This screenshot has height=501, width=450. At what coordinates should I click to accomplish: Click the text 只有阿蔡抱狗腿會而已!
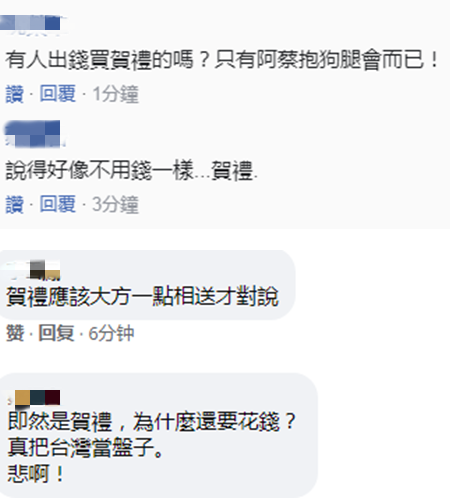coord(327,60)
